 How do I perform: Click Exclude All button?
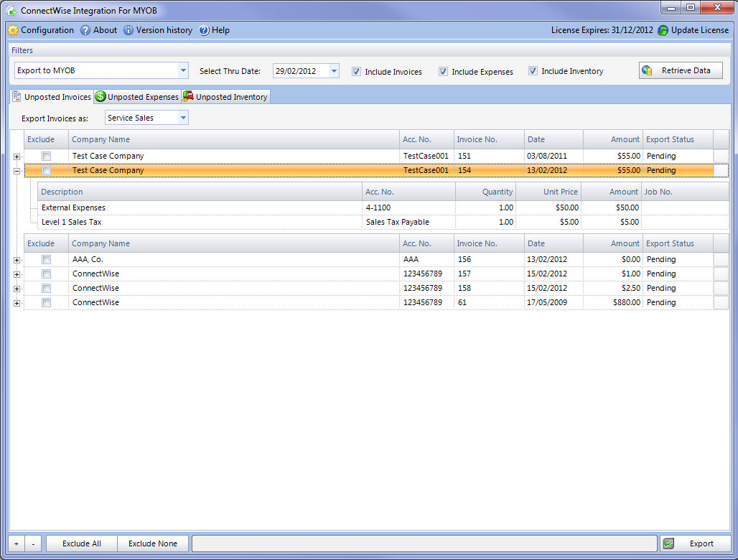point(82,543)
